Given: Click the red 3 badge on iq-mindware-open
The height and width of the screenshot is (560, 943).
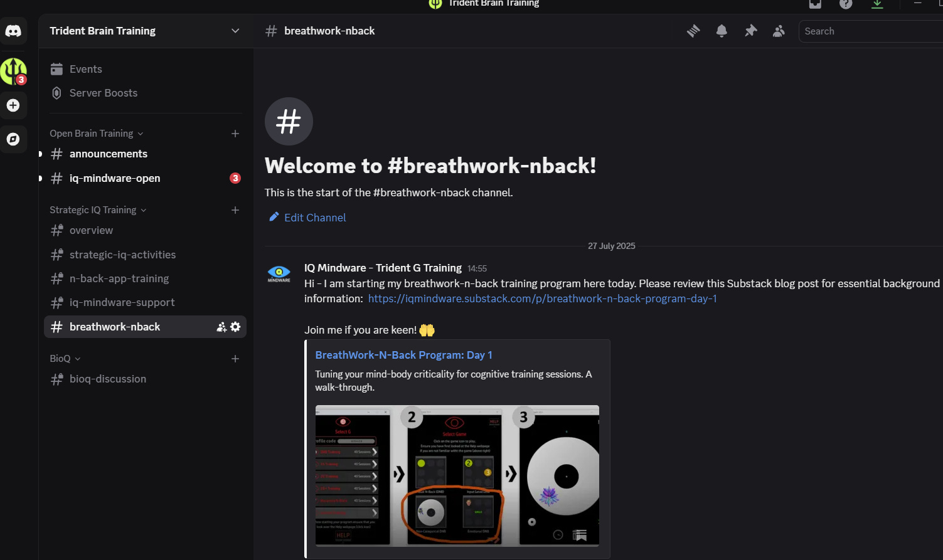Looking at the screenshot, I should pos(235,178).
